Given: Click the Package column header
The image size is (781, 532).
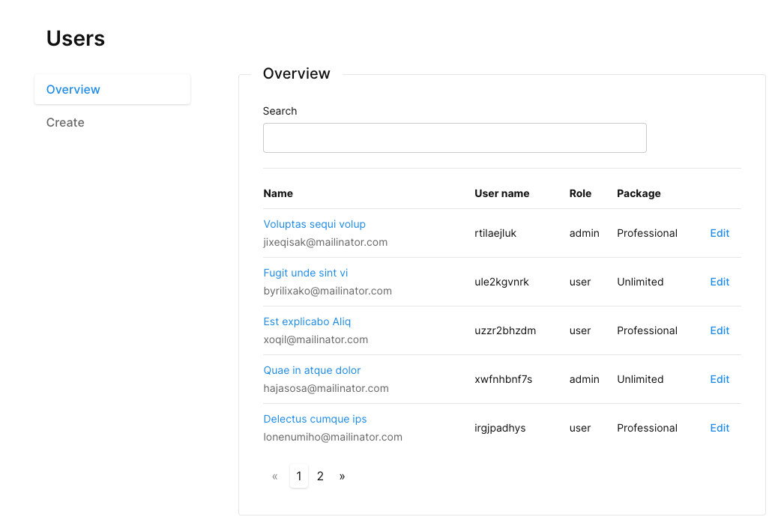Looking at the screenshot, I should tap(639, 193).
